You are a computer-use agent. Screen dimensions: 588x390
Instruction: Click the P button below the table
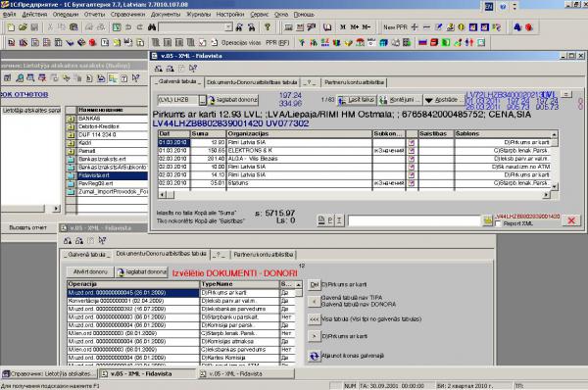point(330,220)
